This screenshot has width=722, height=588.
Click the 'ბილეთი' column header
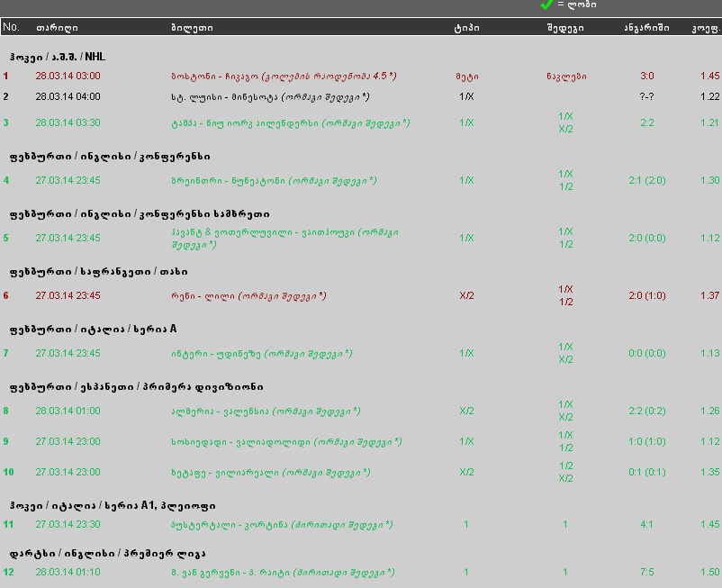pos(192,28)
